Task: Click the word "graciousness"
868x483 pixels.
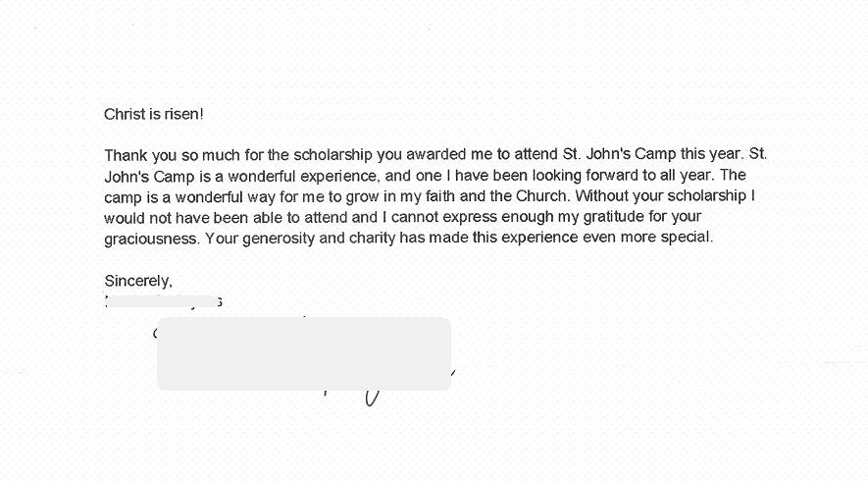Action: click(151, 240)
